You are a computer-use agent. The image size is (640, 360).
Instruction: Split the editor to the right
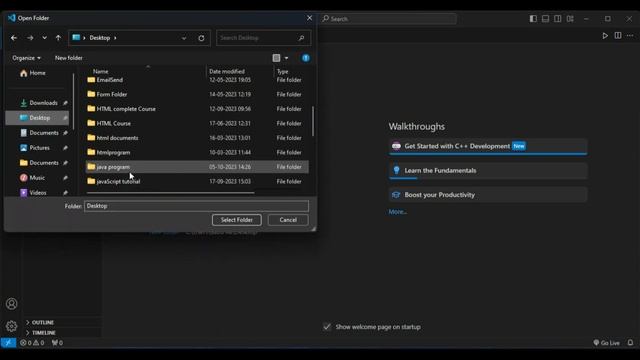coord(618,36)
